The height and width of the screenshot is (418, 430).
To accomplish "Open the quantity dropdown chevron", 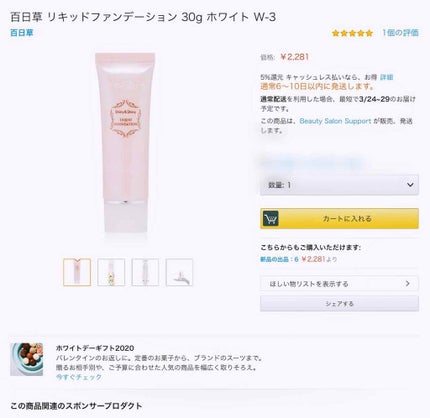I will pyautogui.click(x=410, y=185).
